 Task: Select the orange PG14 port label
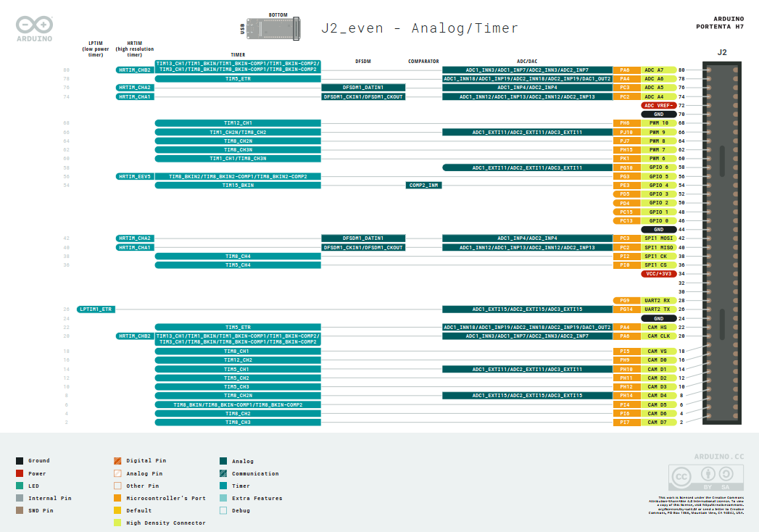coord(627,309)
